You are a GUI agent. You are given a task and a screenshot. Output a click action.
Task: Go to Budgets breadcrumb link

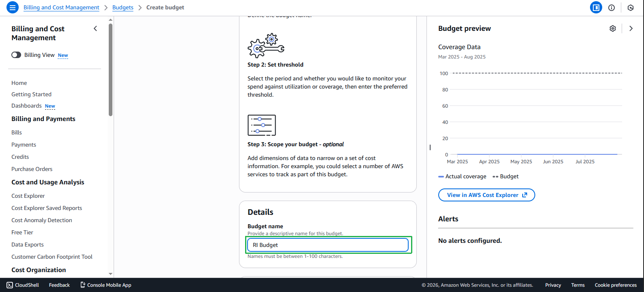[x=123, y=7]
